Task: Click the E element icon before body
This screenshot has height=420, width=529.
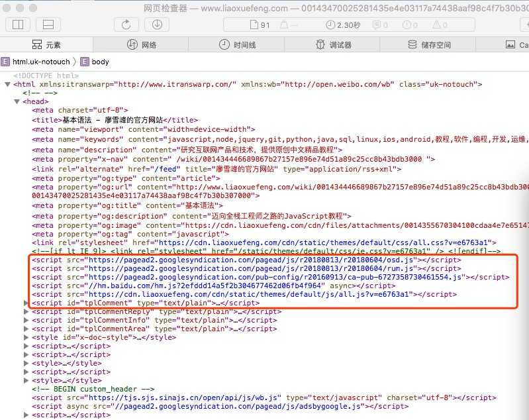Action: tap(85, 62)
